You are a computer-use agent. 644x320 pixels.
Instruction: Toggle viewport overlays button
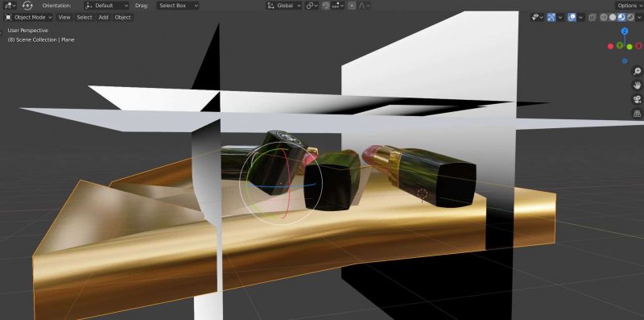click(x=572, y=17)
